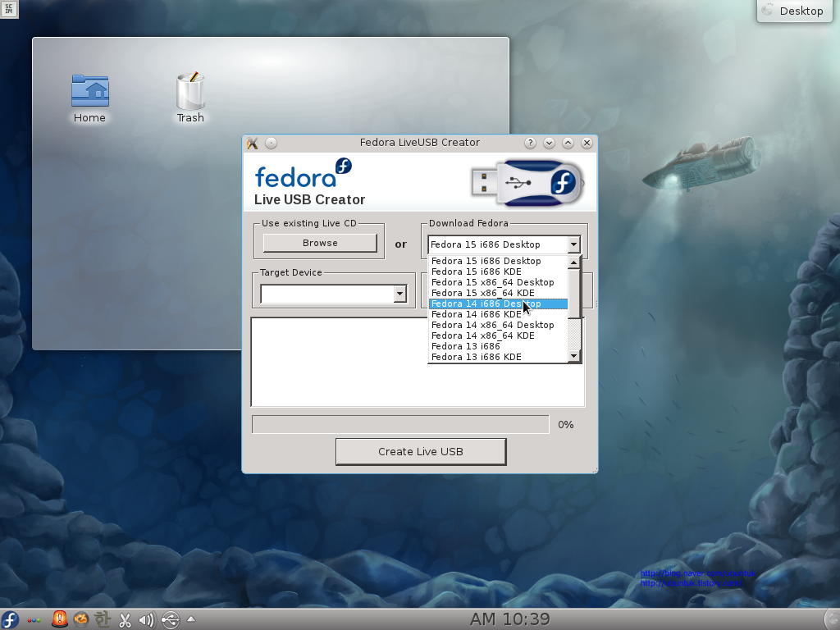The image size is (840, 630).
Task: Click the release list scroll-down arrow
Action: click(x=573, y=356)
